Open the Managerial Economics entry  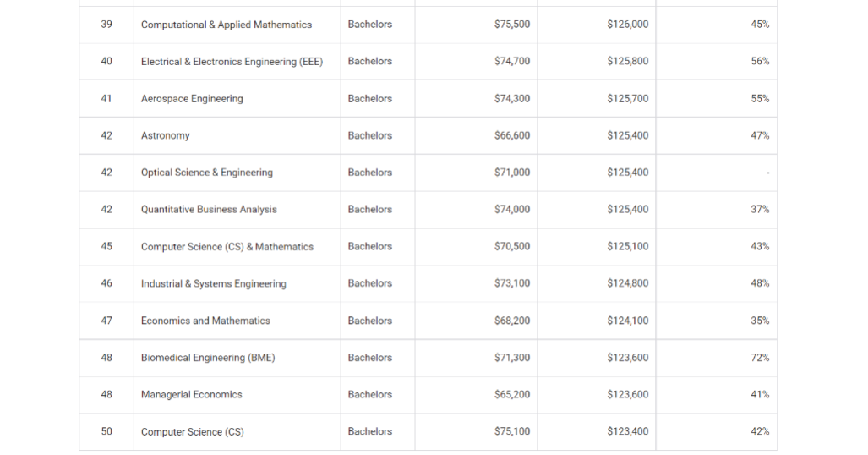click(191, 395)
